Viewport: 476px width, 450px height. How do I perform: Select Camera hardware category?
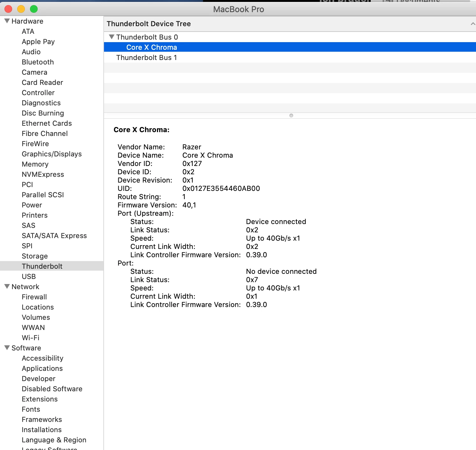click(34, 72)
